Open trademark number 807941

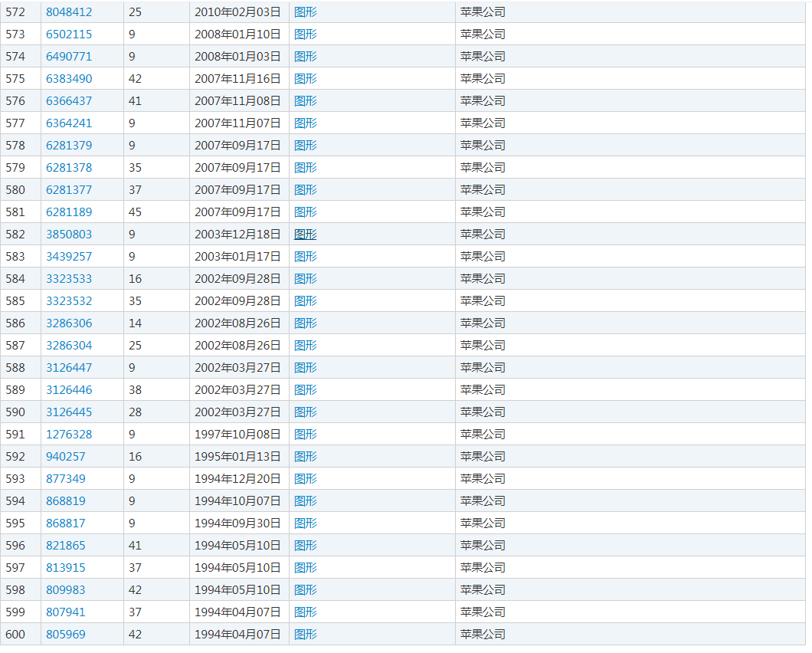(x=66, y=612)
